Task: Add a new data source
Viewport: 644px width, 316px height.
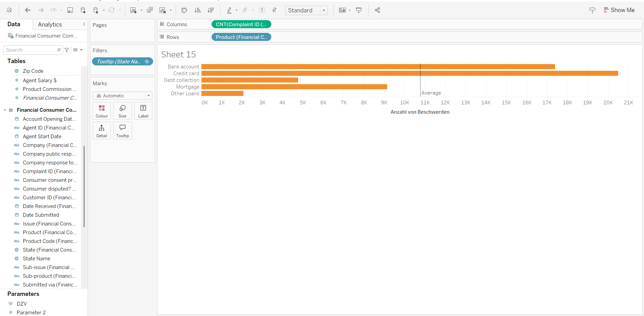Action: (x=83, y=10)
